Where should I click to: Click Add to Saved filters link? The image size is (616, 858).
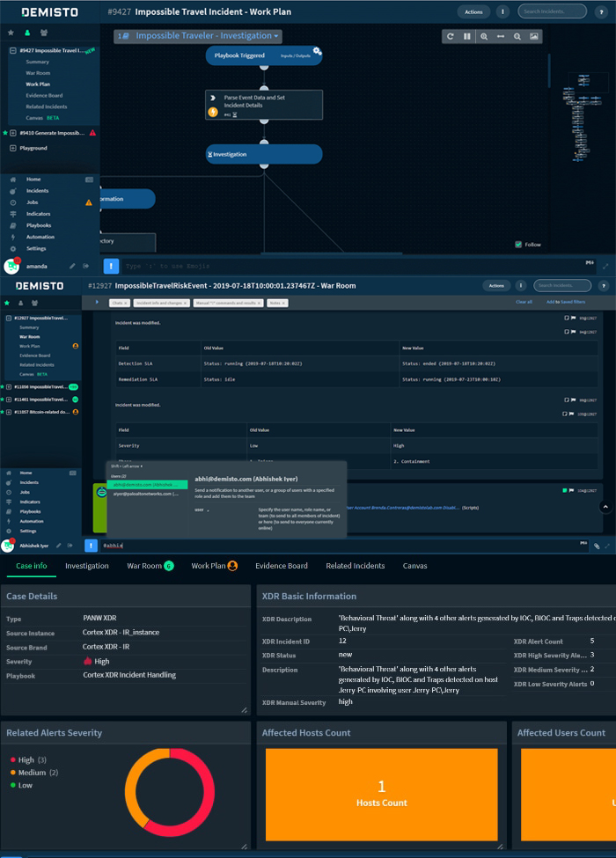[566, 302]
